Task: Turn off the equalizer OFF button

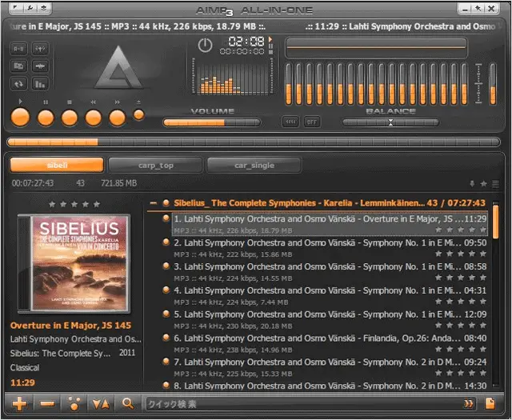Action: pyautogui.click(x=312, y=122)
